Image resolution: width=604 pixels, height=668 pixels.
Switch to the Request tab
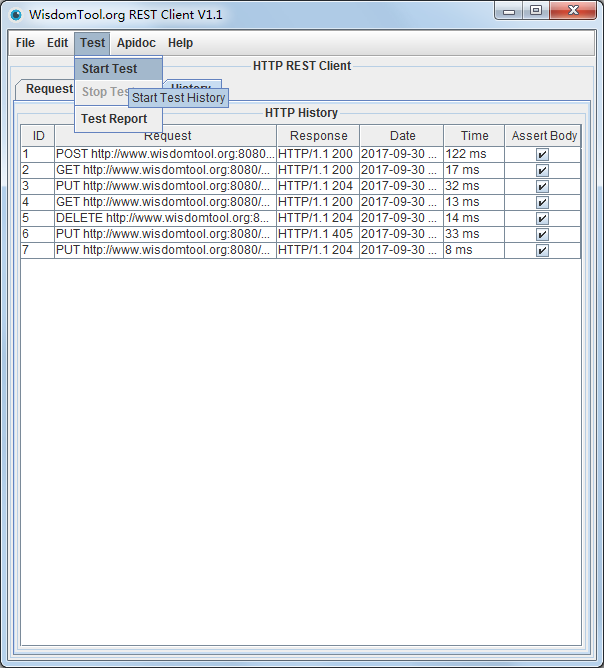45,89
